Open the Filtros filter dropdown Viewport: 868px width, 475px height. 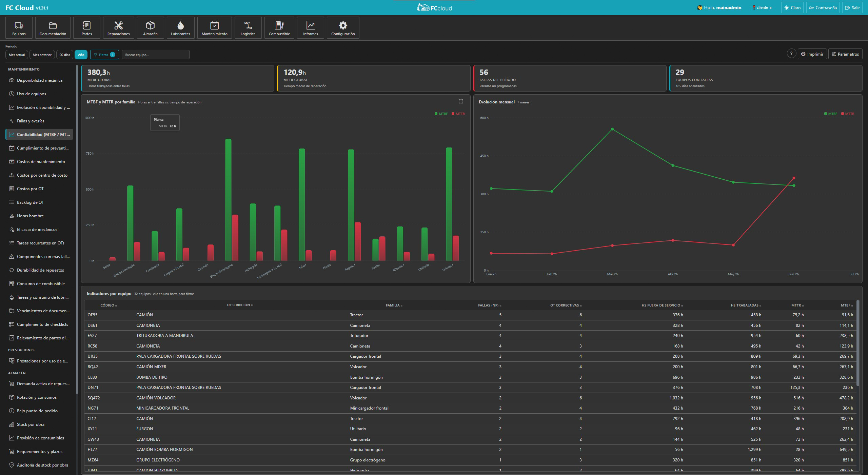(x=104, y=55)
